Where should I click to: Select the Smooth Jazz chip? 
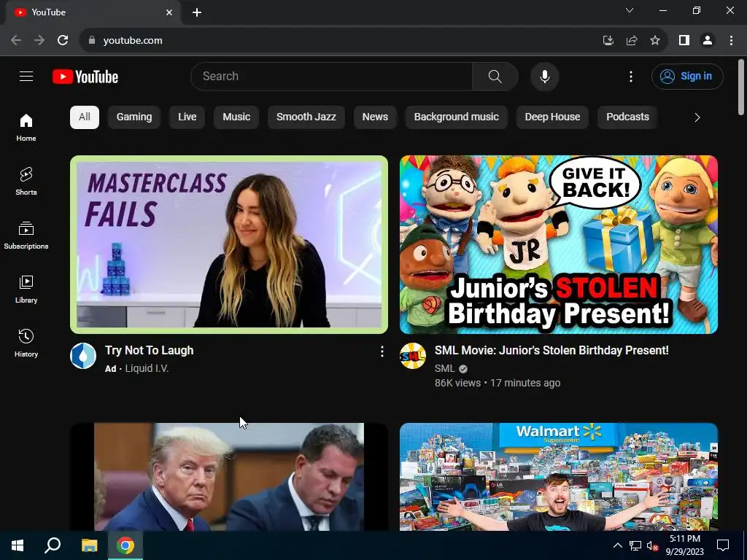[x=306, y=117]
